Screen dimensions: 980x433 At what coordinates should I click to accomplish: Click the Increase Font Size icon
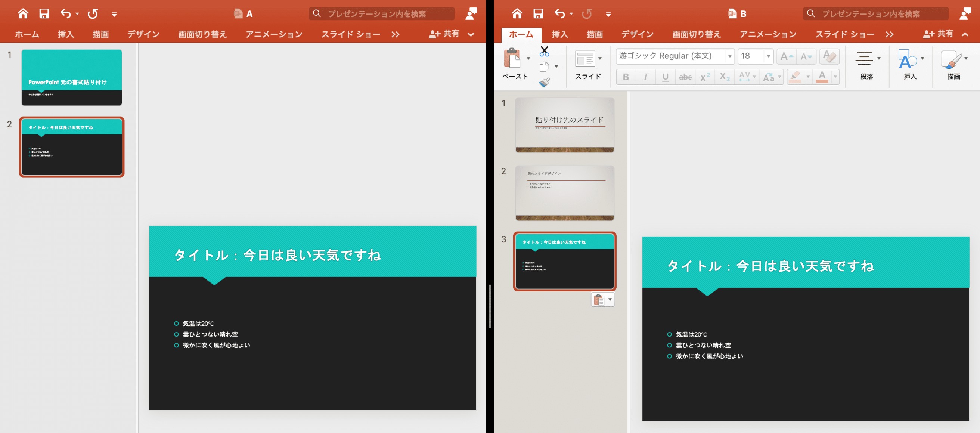pyautogui.click(x=787, y=56)
